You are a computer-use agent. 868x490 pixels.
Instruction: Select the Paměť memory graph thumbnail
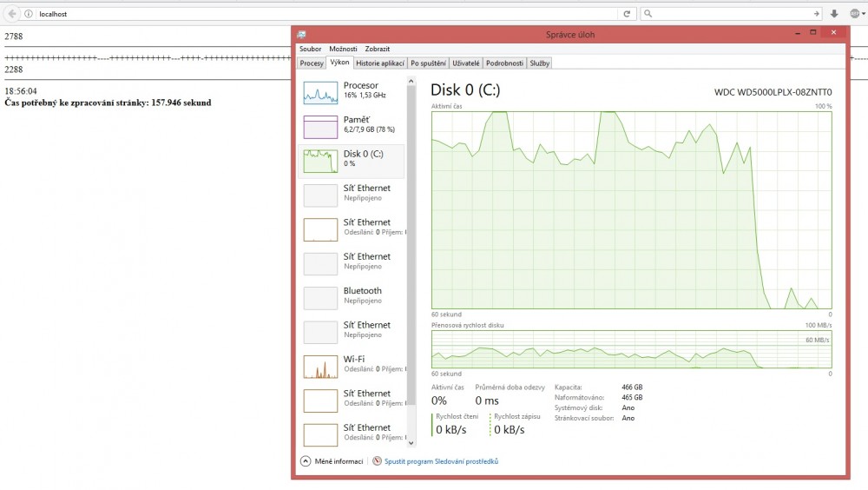click(320, 127)
